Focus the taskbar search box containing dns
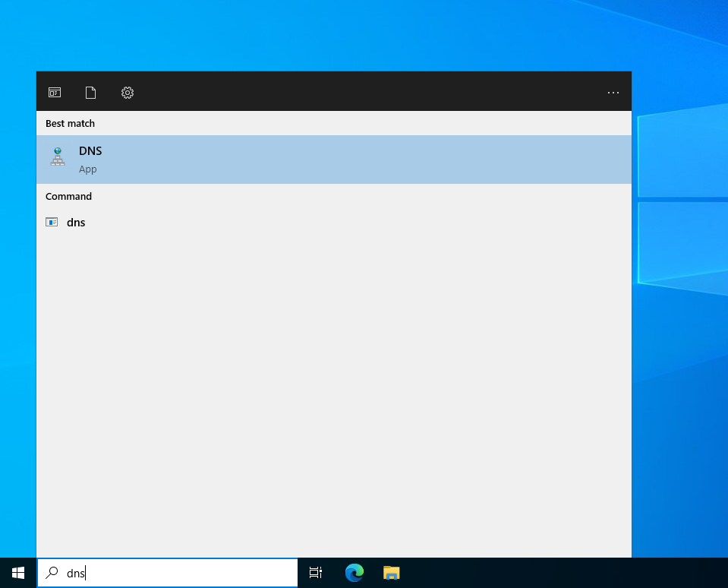728x588 pixels. [167, 573]
